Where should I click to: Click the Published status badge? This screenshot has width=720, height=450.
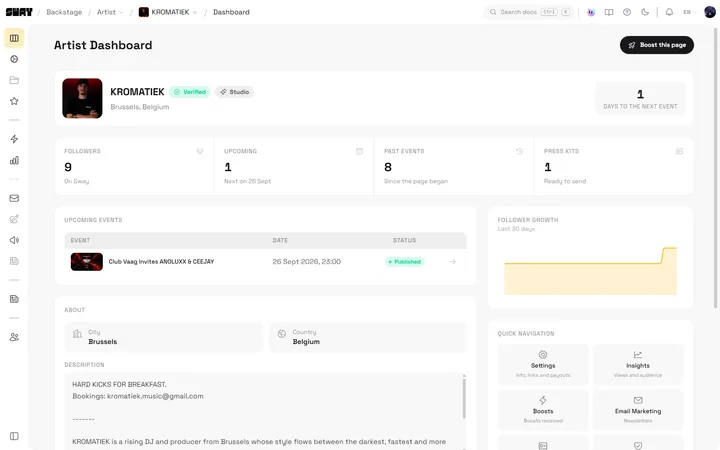405,262
